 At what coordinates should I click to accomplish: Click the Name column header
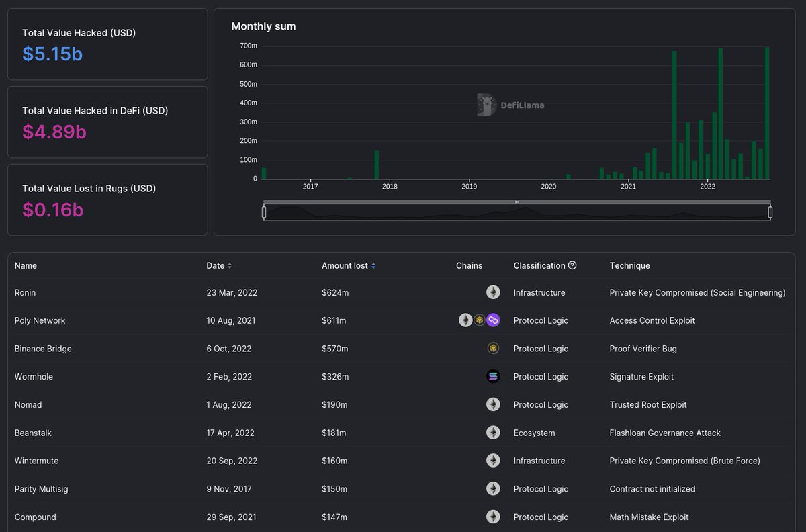click(26, 266)
